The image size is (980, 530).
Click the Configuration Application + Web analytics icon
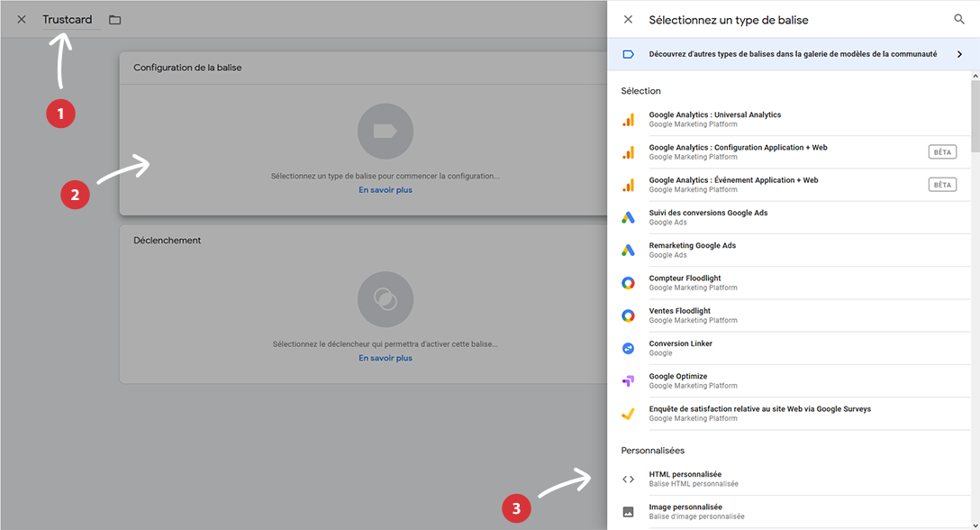coord(628,152)
